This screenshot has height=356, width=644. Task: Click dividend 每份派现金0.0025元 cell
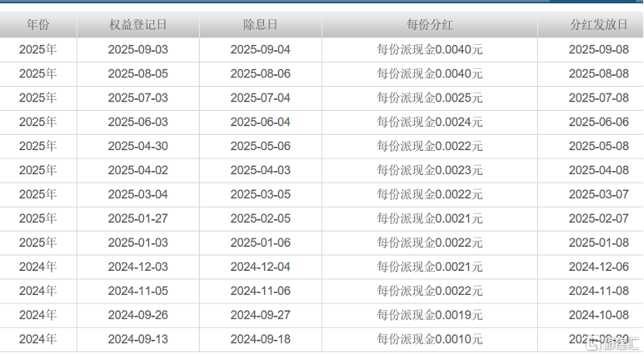430,98
